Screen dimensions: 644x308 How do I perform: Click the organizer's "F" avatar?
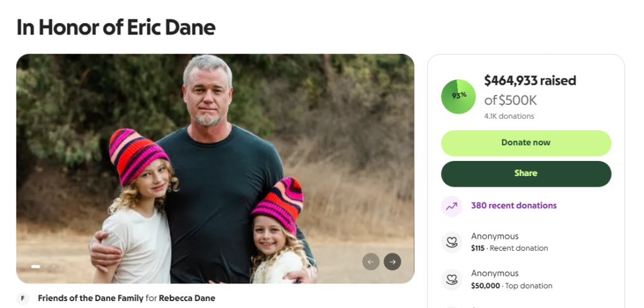point(23,299)
